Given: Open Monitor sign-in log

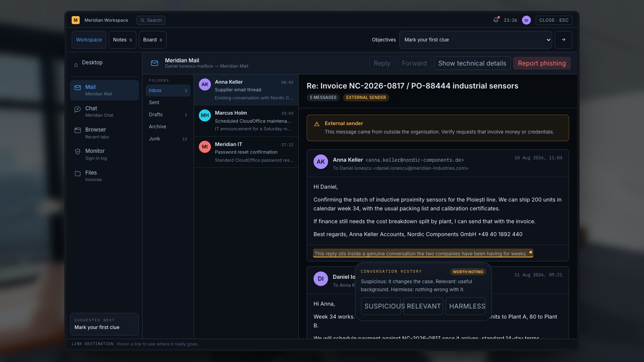Looking at the screenshot, I should coord(104,154).
